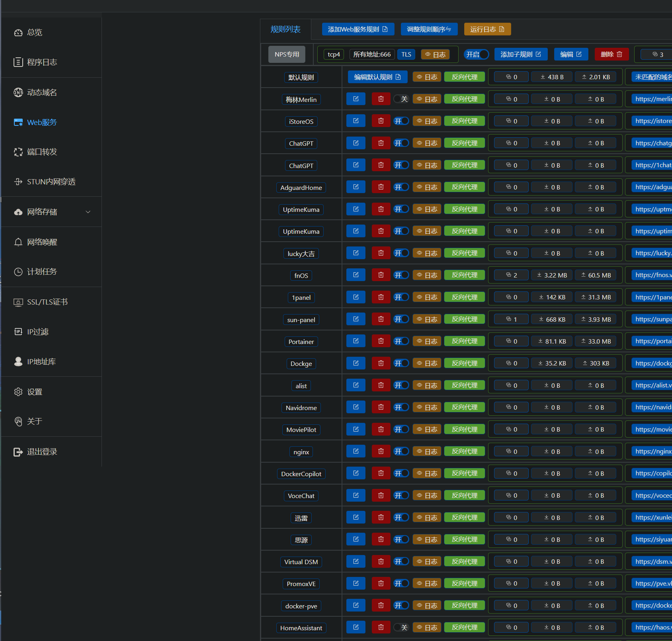This screenshot has height=641, width=672.
Task: Click the red 删除 button
Action: 611,54
